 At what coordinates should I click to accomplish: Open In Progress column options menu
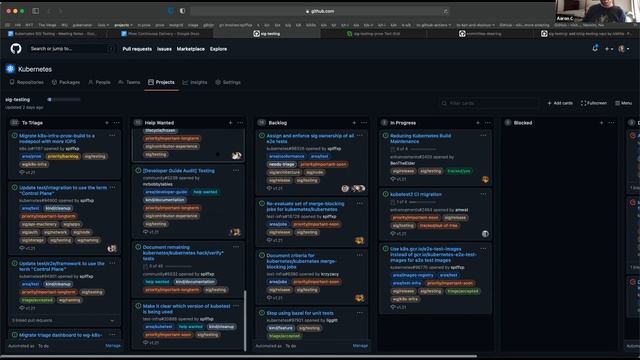click(488, 122)
